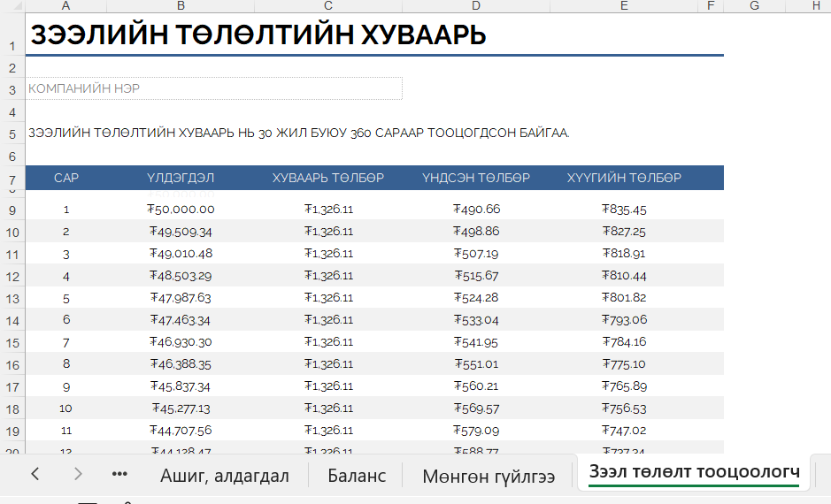Click the ₮490.66 principal payment cell
Image resolution: width=831 pixels, height=504 pixels.
476,210
